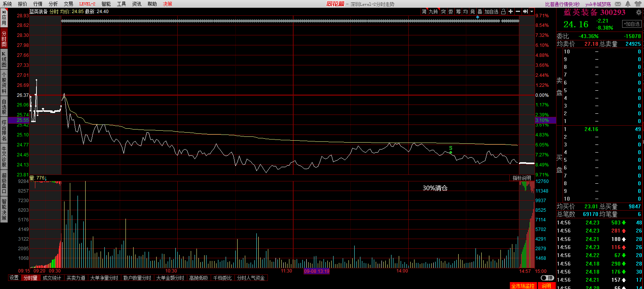Viewport: 644px width, 289px height.
Task: Click the 筹 chip distribution button
Action: click(x=458, y=12)
